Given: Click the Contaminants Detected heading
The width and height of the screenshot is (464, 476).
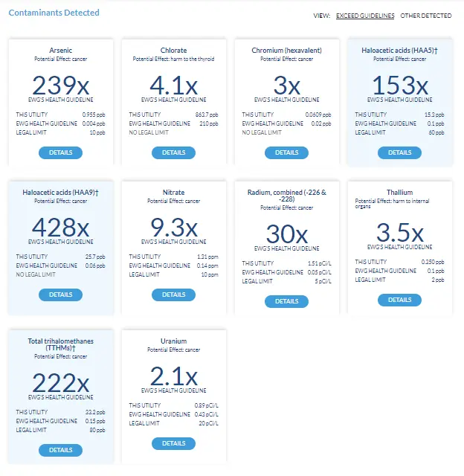Looking at the screenshot, I should tap(54, 13).
